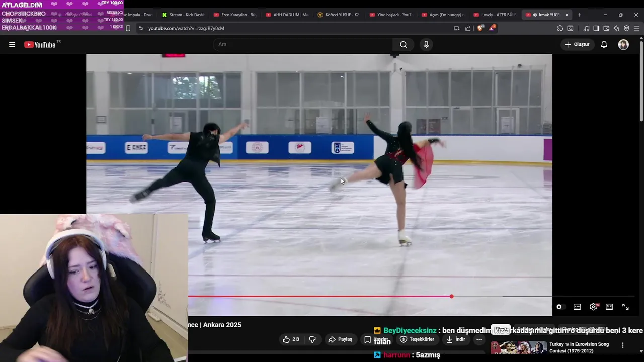Open options for Turkey in Eurovision video

(622, 345)
